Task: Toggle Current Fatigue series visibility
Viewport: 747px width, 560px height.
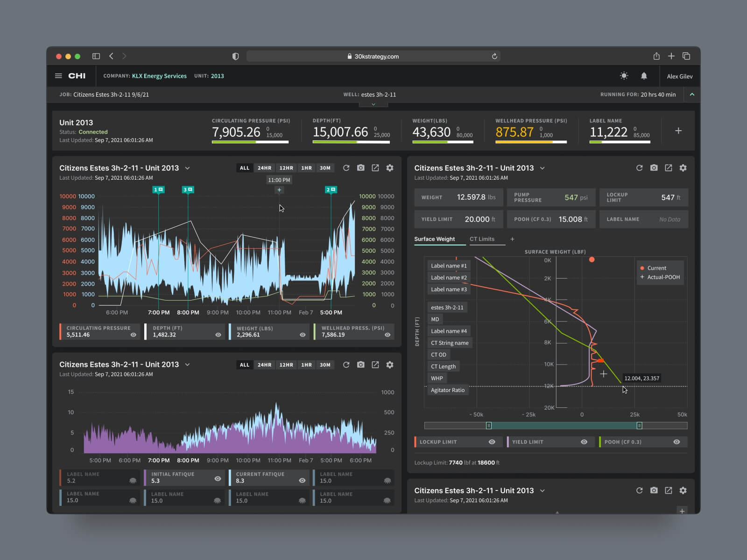Action: pyautogui.click(x=302, y=480)
